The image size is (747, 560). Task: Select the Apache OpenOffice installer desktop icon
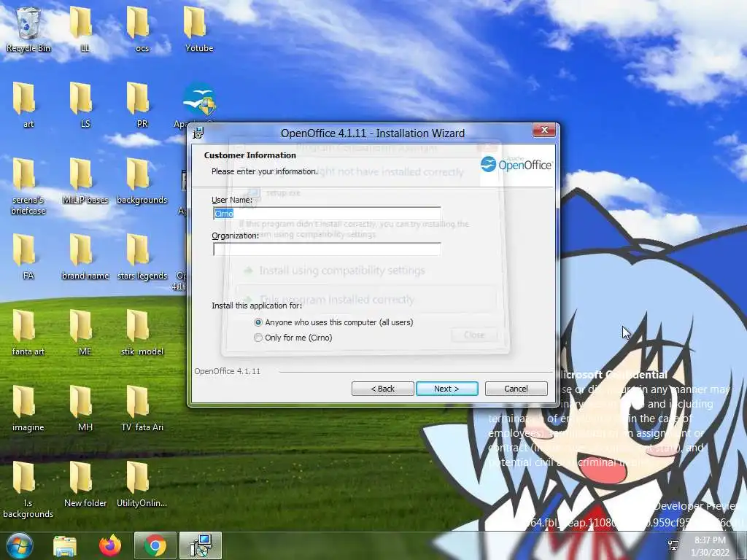click(199, 102)
